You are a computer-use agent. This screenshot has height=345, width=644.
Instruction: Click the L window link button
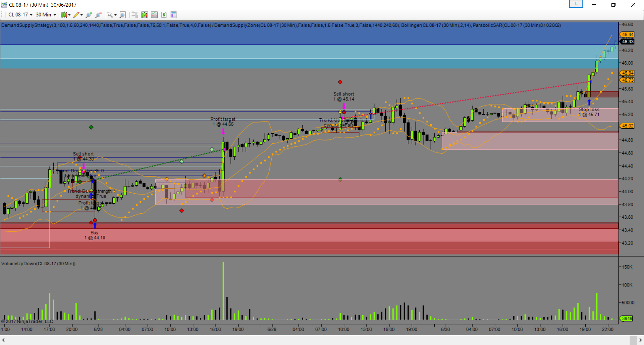576,4
